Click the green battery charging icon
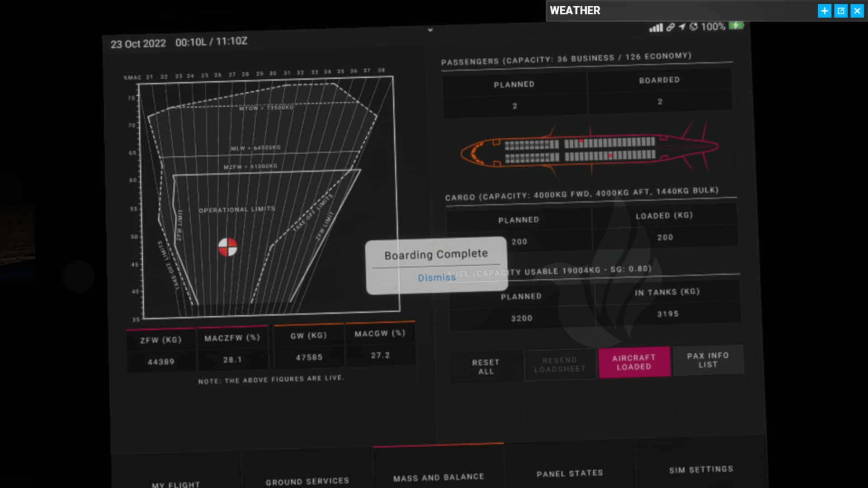Image resolution: width=868 pixels, height=488 pixels. (x=736, y=25)
